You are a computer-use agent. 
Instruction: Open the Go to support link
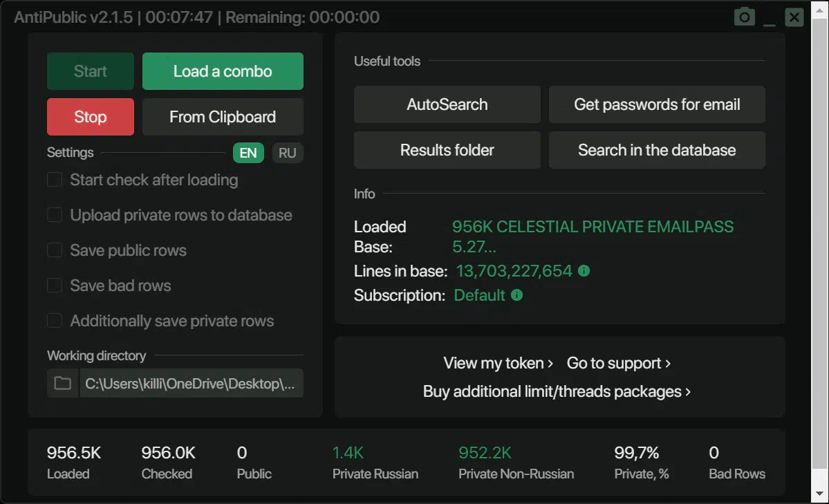[619, 364]
